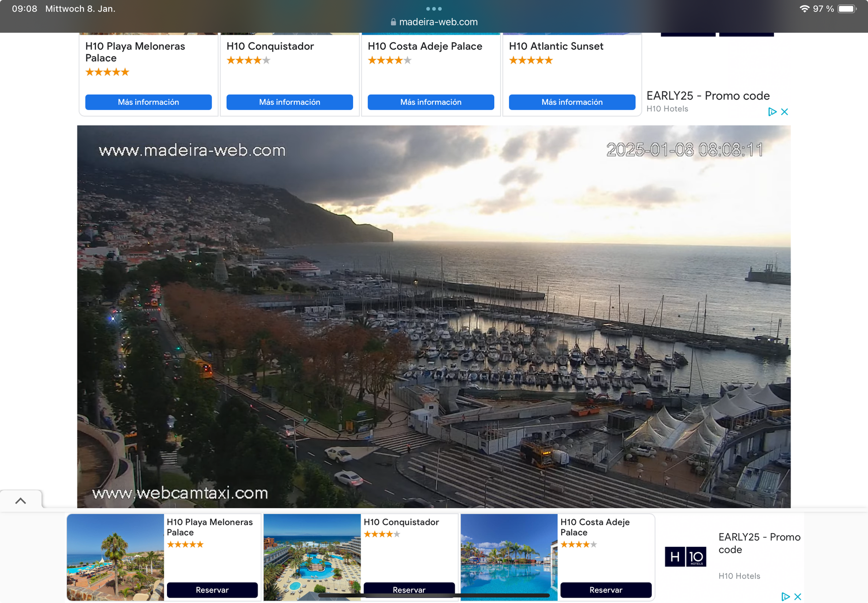The width and height of the screenshot is (868, 603).
Task: Tap the padlock icon beside madeira-web.com
Action: [x=393, y=22]
